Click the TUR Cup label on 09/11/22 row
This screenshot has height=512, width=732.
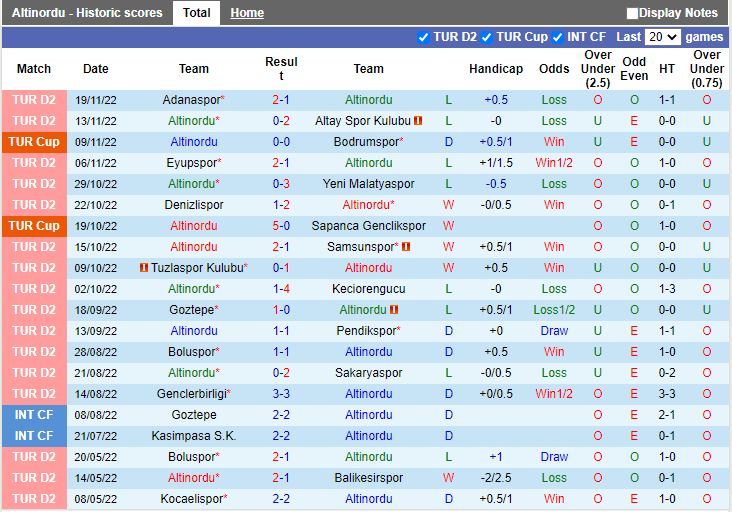[34, 142]
